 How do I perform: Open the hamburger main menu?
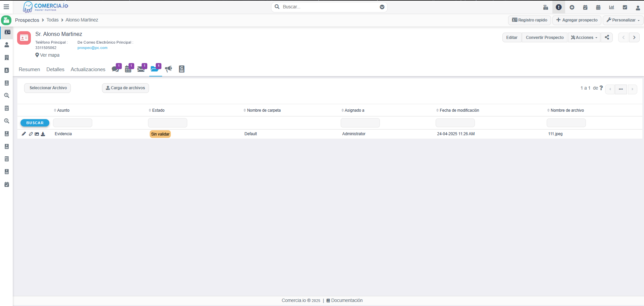point(6,7)
